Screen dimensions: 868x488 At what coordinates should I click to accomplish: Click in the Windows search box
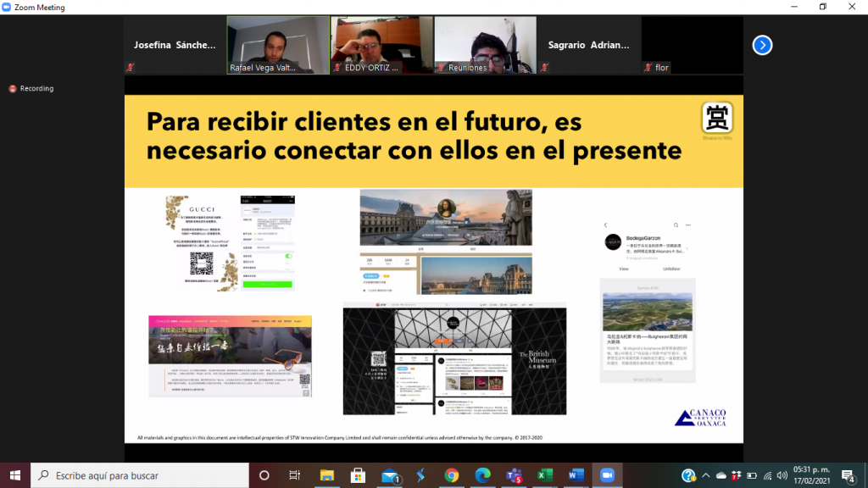tap(140, 475)
